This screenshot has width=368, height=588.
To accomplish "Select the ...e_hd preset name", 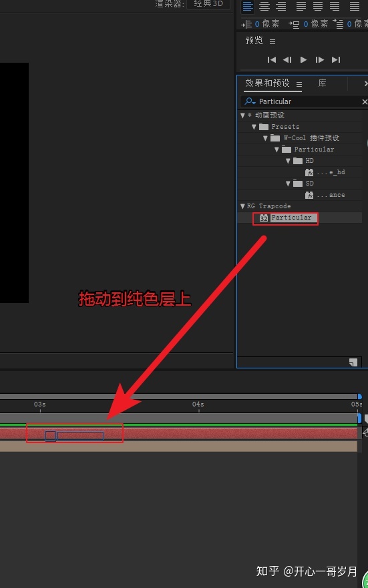I will coord(331,172).
